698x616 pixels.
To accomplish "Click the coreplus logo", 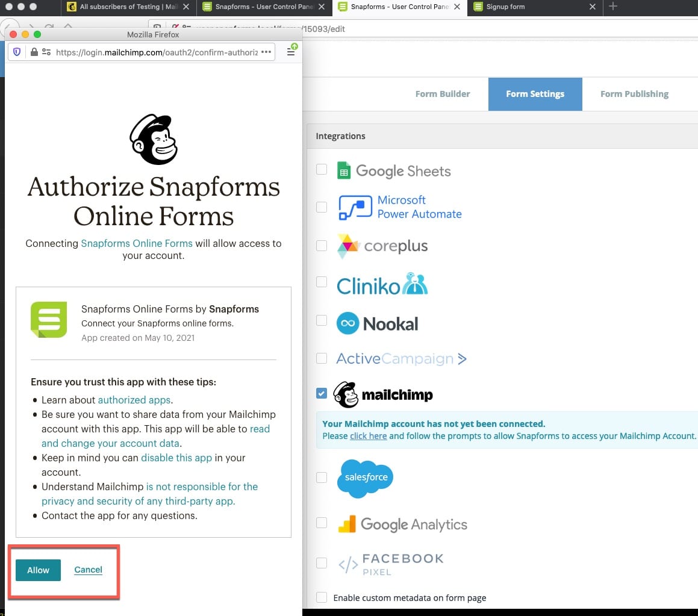I will click(x=382, y=246).
